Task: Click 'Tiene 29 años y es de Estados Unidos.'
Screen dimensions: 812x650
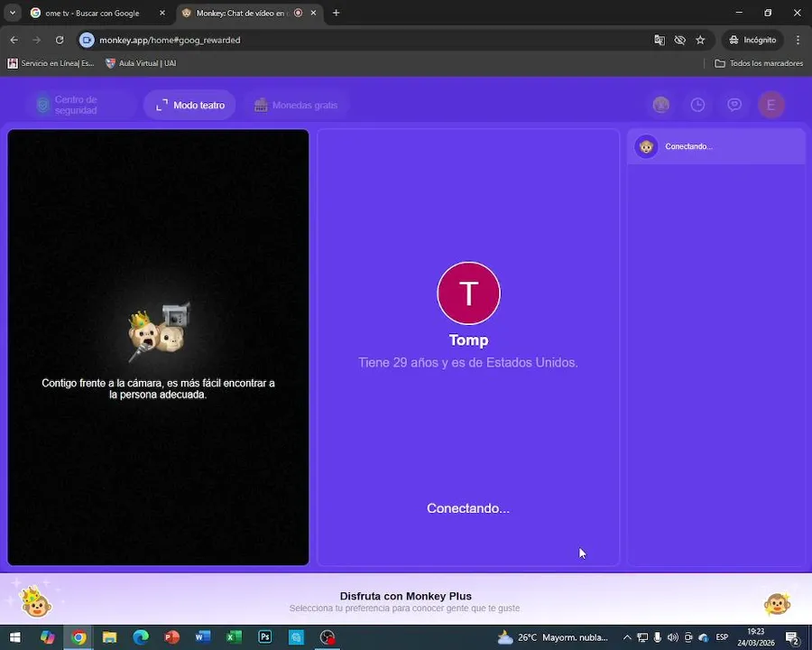Action: [468, 362]
